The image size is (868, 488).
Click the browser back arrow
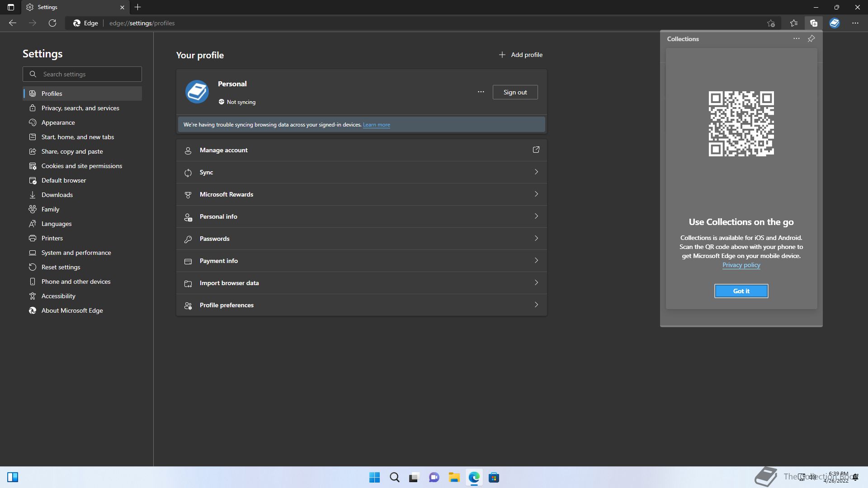pyautogui.click(x=13, y=23)
